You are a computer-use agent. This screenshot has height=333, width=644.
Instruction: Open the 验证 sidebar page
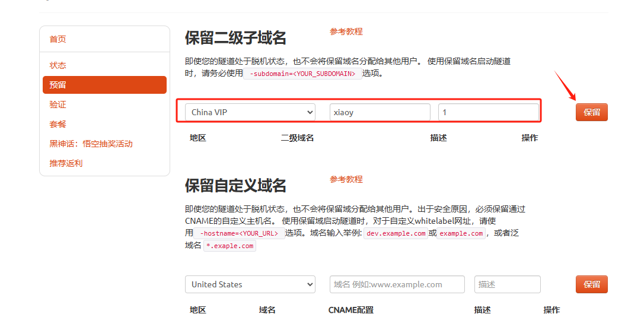58,104
